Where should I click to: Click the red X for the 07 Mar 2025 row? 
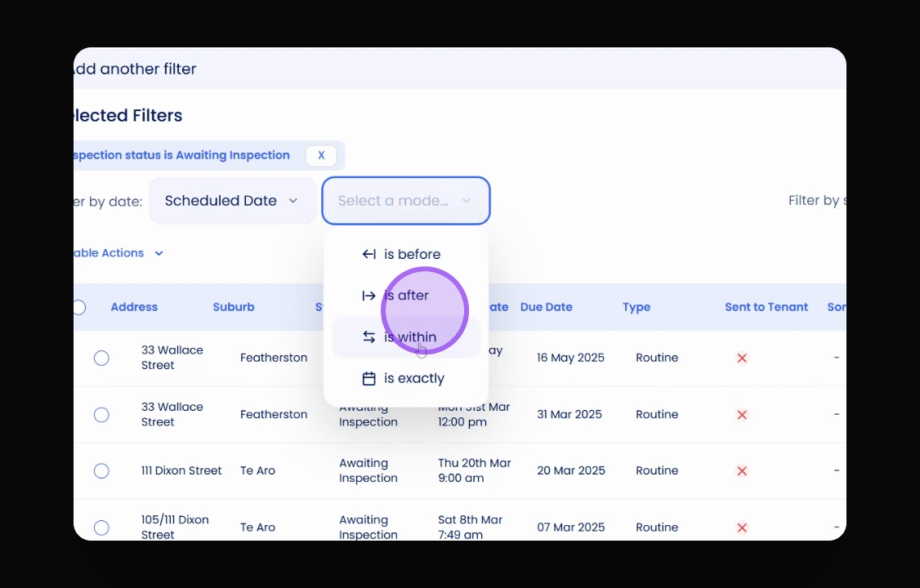click(x=742, y=528)
